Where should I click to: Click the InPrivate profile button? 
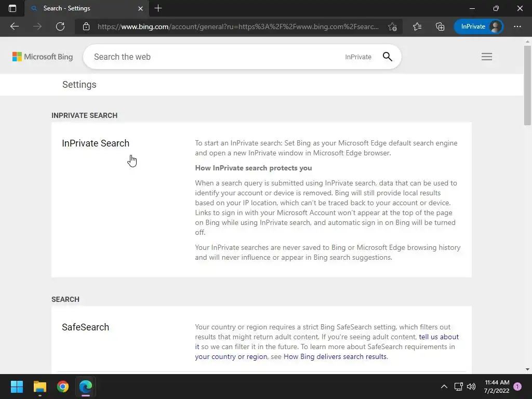[x=478, y=26]
